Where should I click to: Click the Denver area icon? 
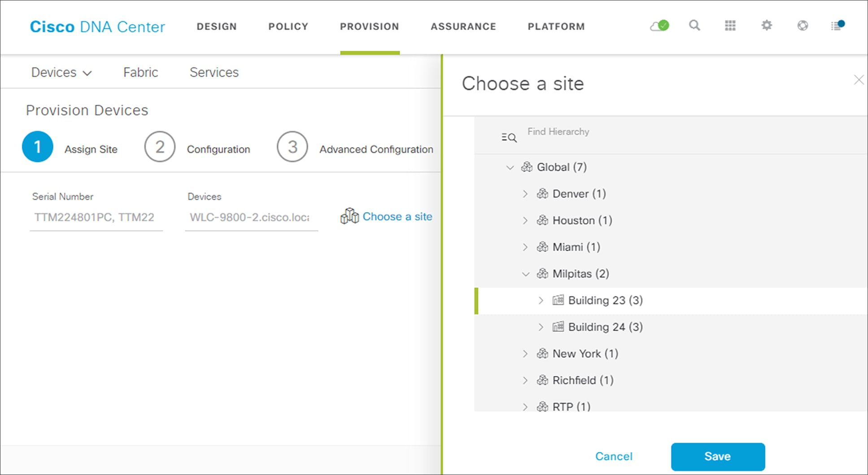[x=542, y=194]
